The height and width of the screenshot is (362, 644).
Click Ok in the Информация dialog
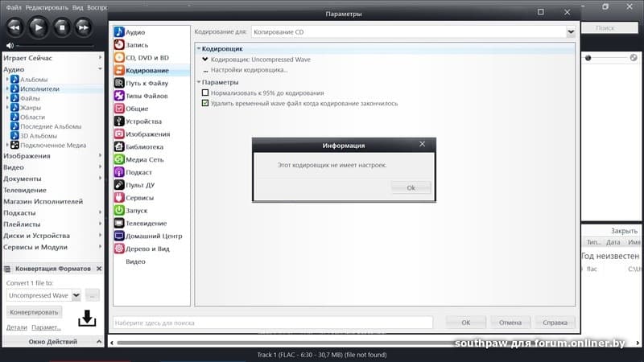[x=411, y=187]
